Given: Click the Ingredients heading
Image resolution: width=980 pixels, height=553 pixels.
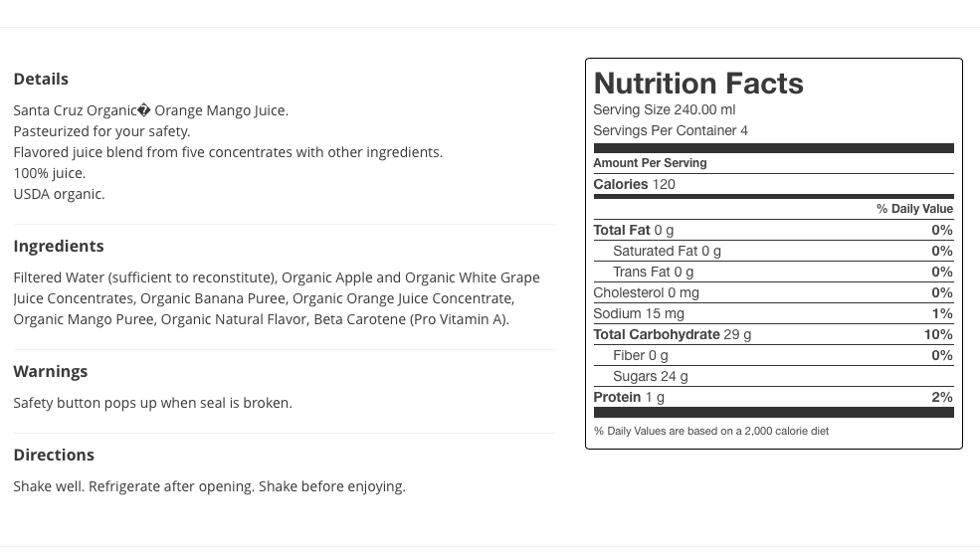Looking at the screenshot, I should 59,247.
